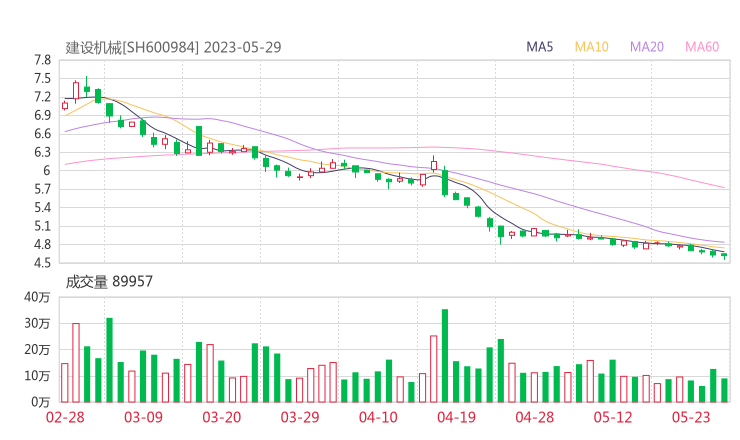Click the MA10 legend label
This screenshot has width=740, height=440.
[591, 47]
